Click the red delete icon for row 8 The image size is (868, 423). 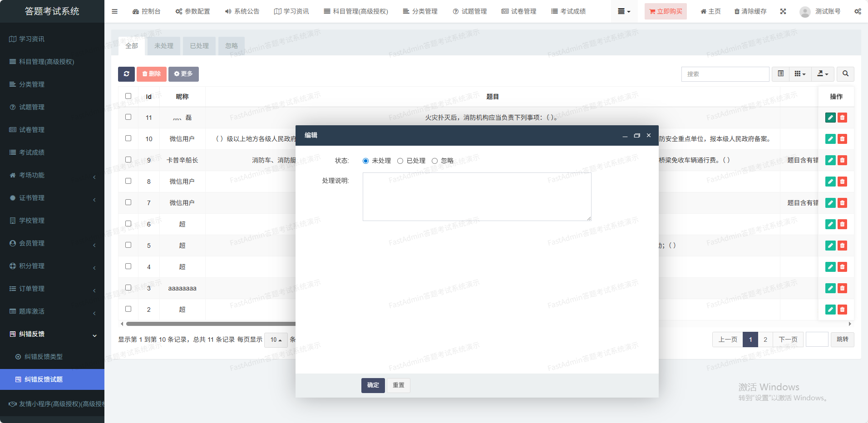coord(842,182)
